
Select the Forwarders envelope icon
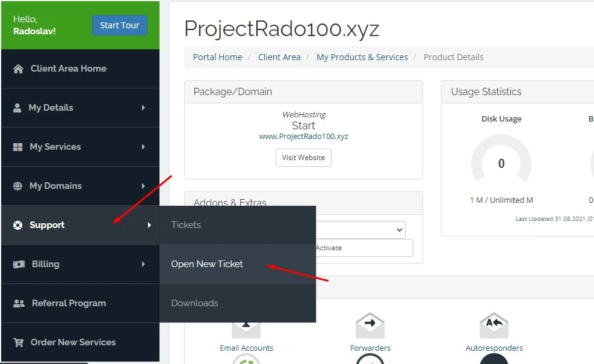[x=370, y=325]
